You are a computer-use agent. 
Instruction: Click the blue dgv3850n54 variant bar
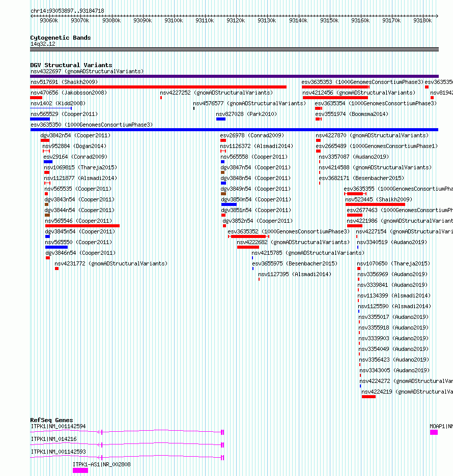pos(229,204)
